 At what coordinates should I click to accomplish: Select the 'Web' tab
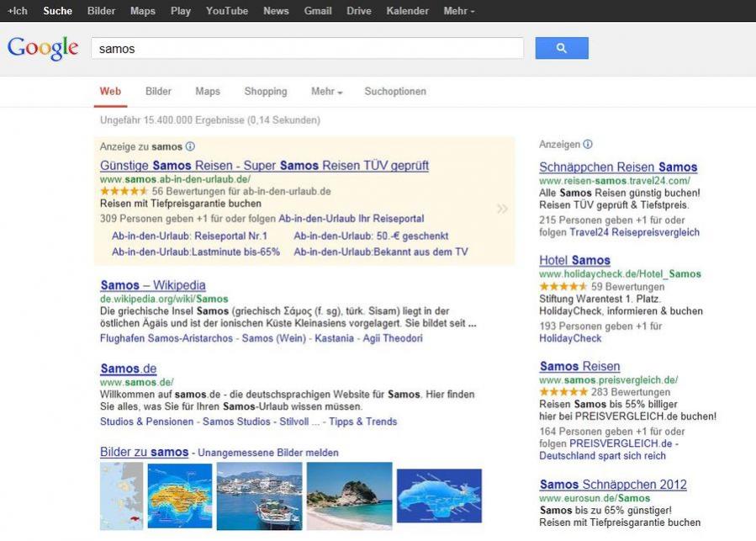[x=110, y=91]
